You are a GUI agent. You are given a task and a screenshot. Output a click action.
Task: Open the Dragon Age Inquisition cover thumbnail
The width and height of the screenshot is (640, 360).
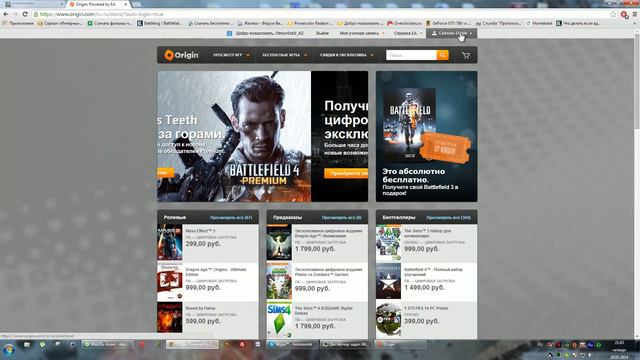pos(279,242)
